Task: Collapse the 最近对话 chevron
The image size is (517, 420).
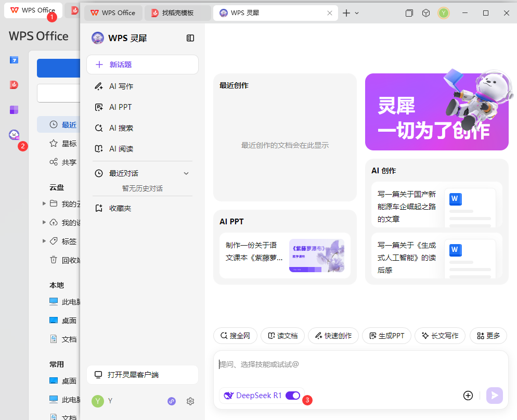Action: tap(186, 173)
